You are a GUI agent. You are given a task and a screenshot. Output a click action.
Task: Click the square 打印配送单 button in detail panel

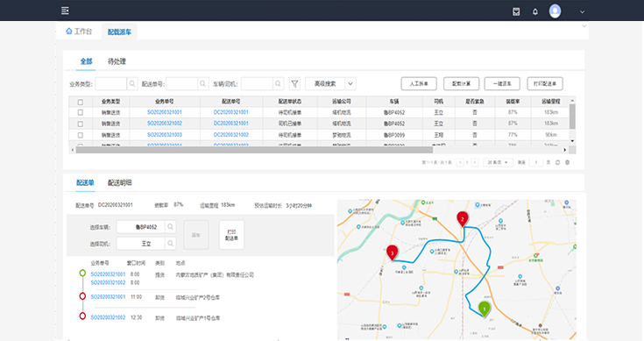tap(231, 235)
